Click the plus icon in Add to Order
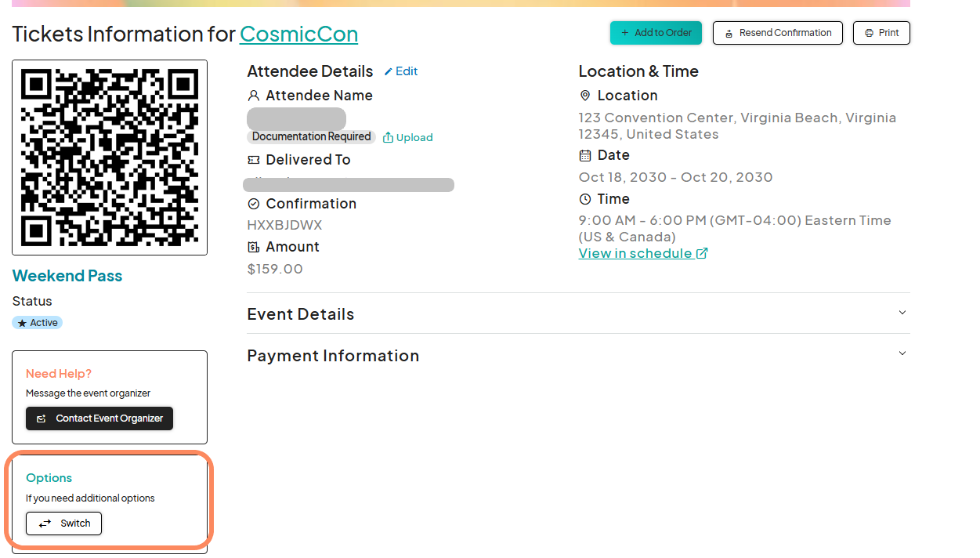The height and width of the screenshot is (558, 980). coord(624,33)
